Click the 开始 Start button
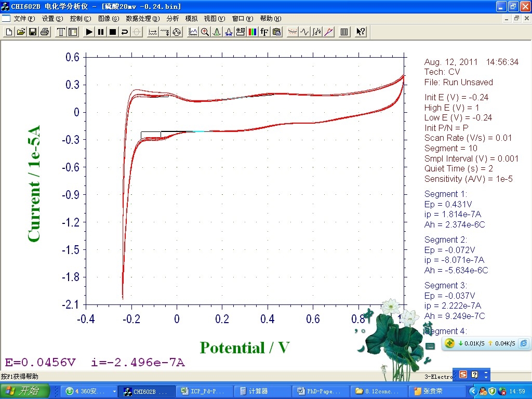The width and height of the screenshot is (532, 399). [25, 391]
